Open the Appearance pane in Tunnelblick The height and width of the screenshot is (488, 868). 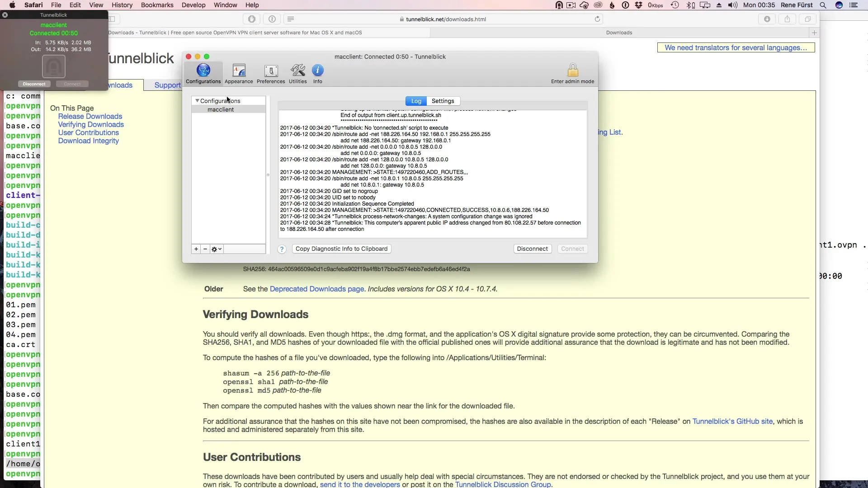(x=239, y=74)
